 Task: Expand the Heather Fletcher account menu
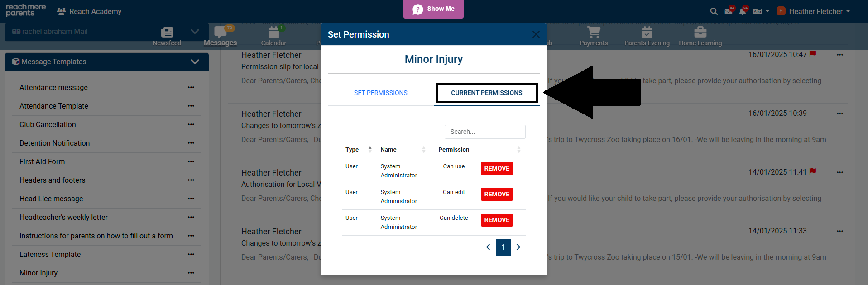tap(815, 11)
